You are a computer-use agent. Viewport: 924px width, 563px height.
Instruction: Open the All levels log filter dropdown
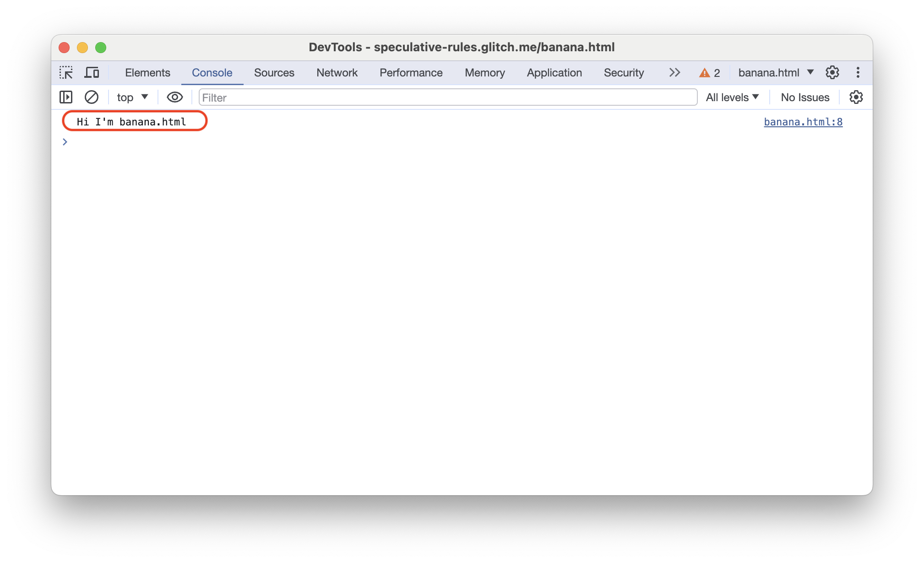[x=732, y=97]
